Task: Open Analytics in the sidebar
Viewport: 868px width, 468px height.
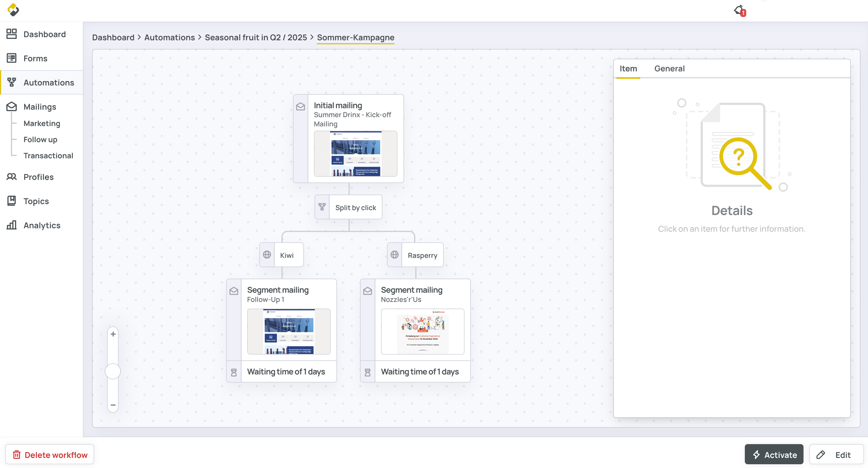Action: (x=42, y=225)
